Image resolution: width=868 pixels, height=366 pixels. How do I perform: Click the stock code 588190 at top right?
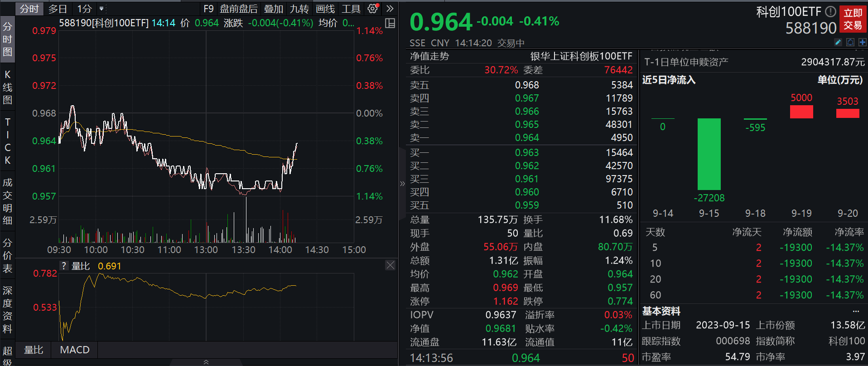[811, 28]
